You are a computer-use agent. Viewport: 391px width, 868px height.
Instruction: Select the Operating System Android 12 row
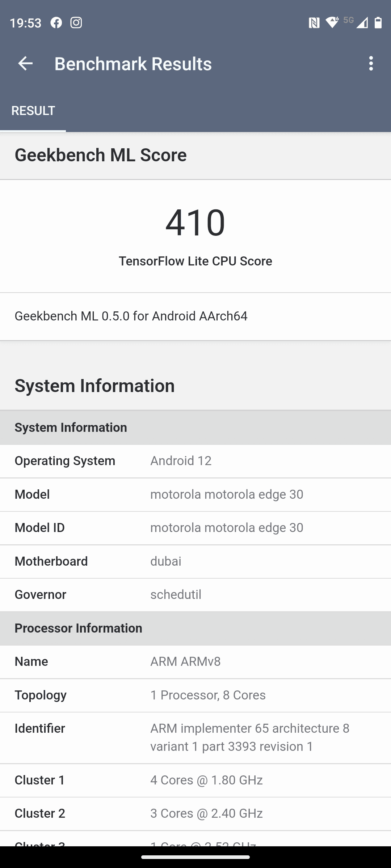195,461
